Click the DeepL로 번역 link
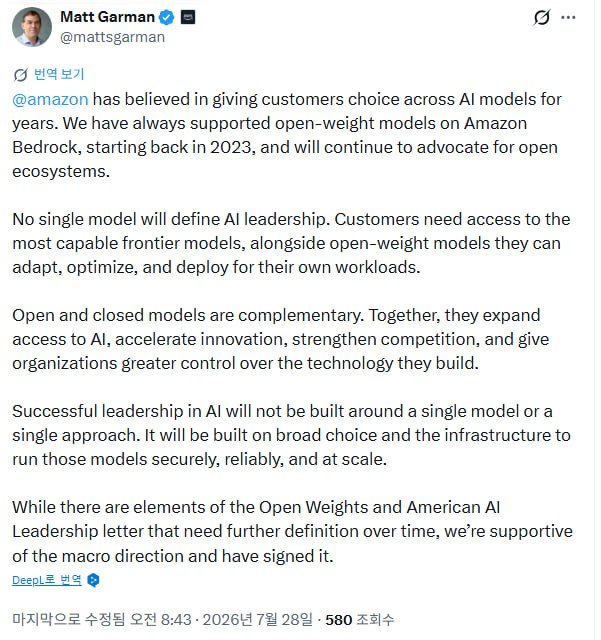Image resolution: width=601 pixels, height=640 pixels. pyautogui.click(x=47, y=580)
